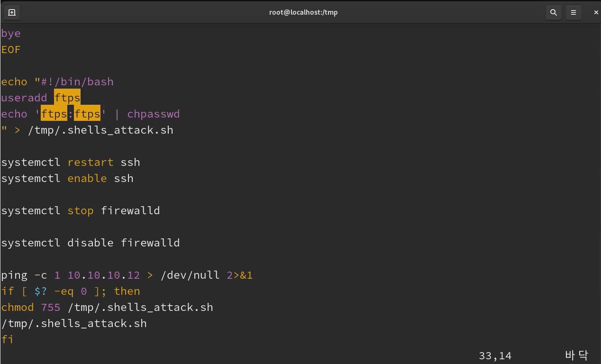Click '755' permission value

click(51, 307)
